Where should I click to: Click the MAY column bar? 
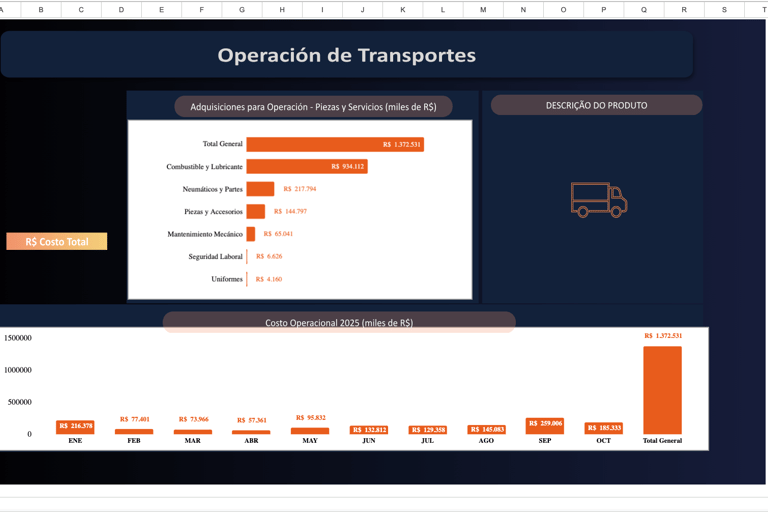coord(310,431)
